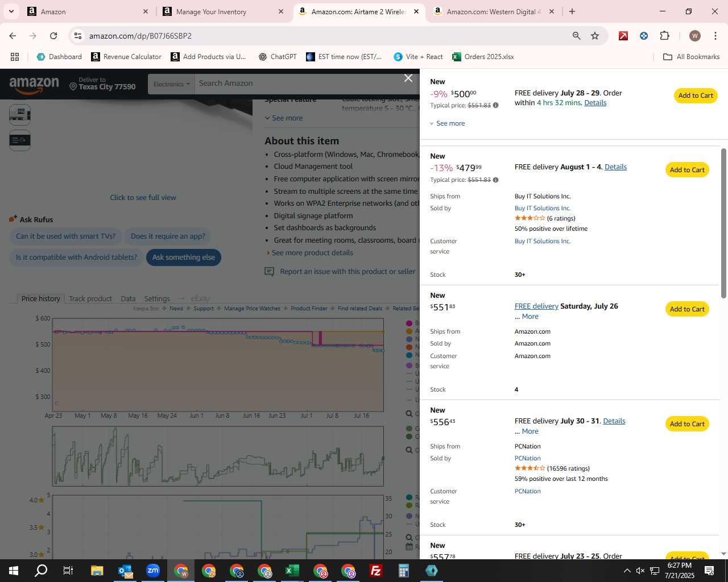Click the red arrow extension icon
This screenshot has width=728, height=582.
(x=623, y=36)
